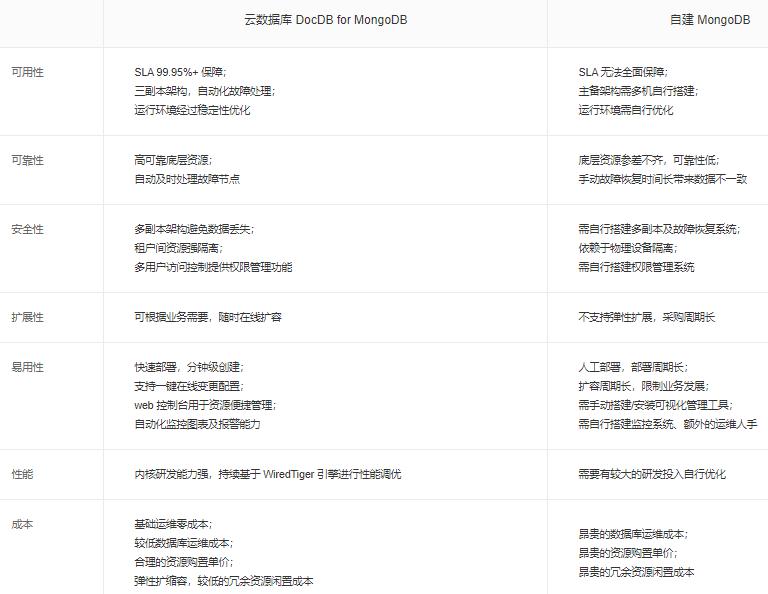
Task: Click the 可用性 row label
Action: (x=27, y=72)
